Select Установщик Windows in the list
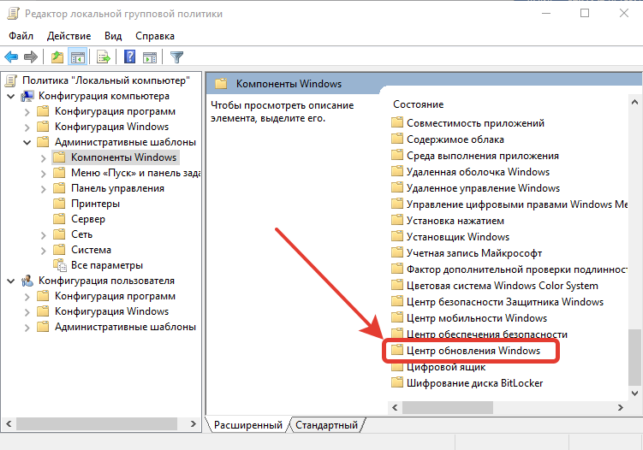This screenshot has width=643, height=450. tap(458, 237)
